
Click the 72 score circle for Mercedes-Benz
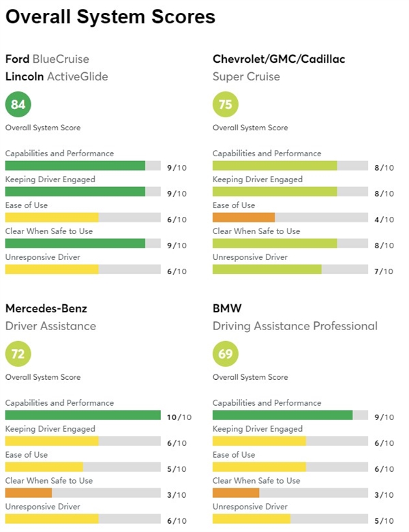tap(18, 354)
